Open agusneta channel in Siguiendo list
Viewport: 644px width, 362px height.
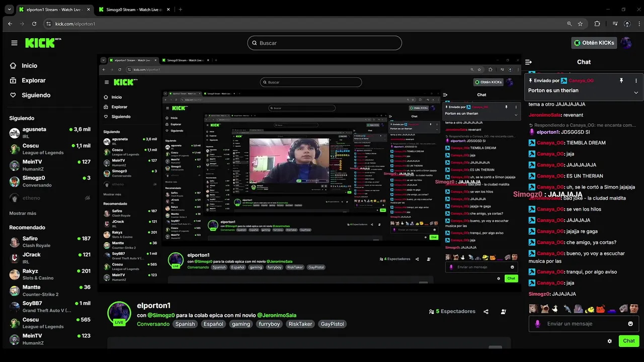click(50, 133)
